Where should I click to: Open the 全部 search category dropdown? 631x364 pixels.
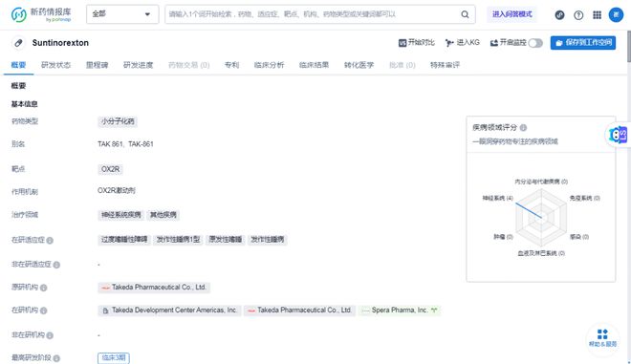122,14
